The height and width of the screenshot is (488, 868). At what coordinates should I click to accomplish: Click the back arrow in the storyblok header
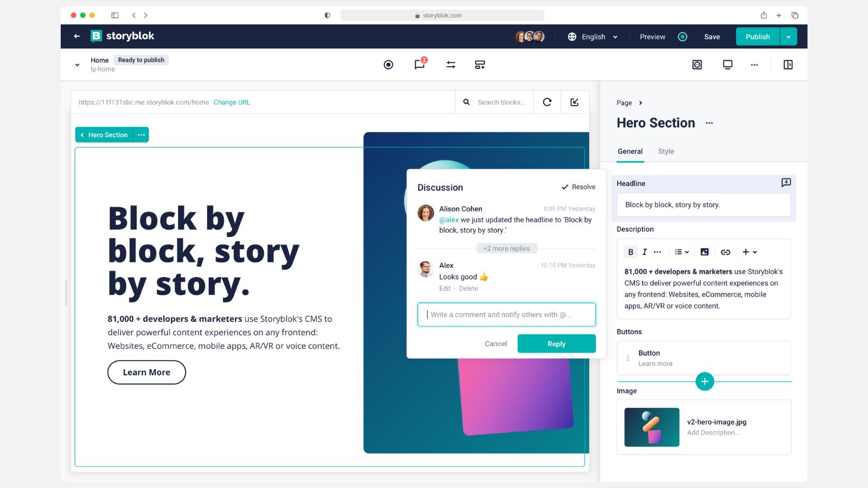[77, 36]
